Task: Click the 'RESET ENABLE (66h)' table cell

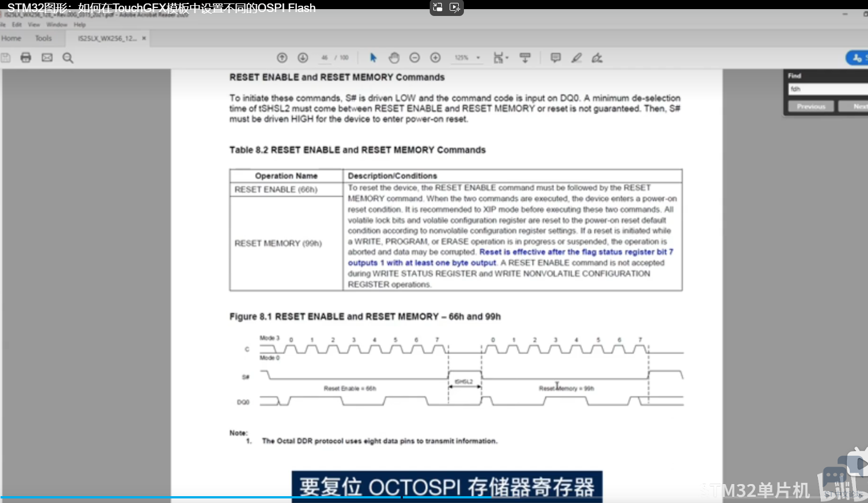Action: coord(286,189)
